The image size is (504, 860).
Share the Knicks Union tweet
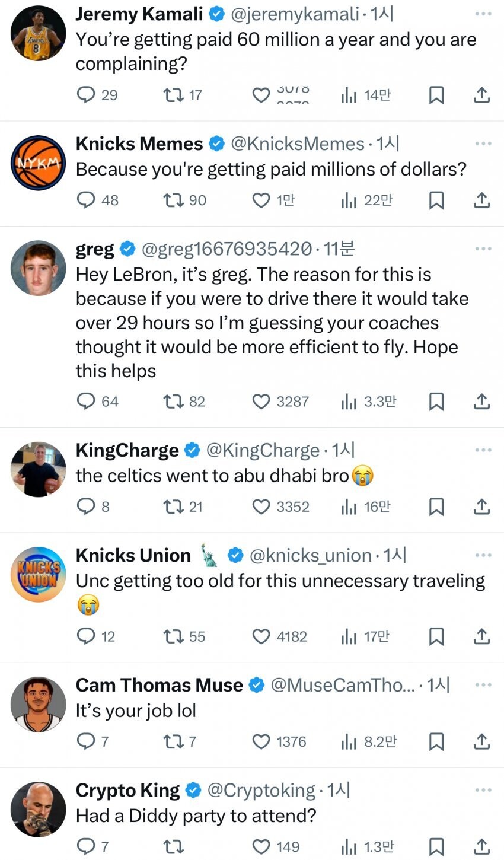tap(482, 637)
